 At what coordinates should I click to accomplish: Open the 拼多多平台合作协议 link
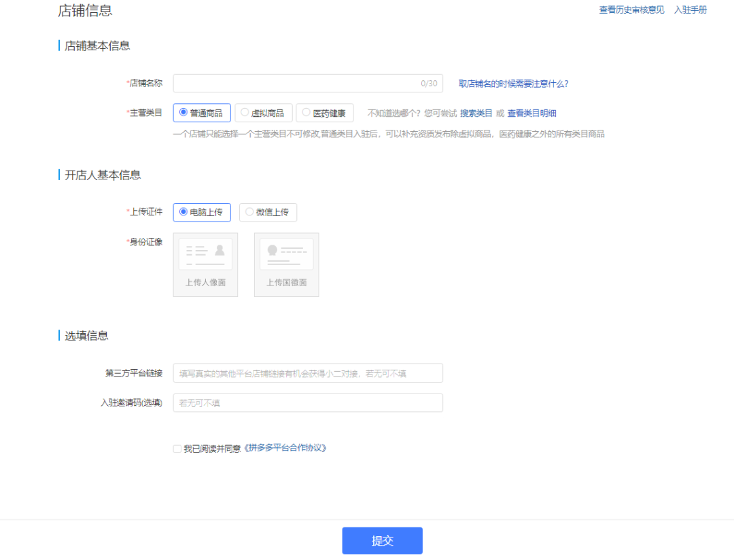[285, 448]
